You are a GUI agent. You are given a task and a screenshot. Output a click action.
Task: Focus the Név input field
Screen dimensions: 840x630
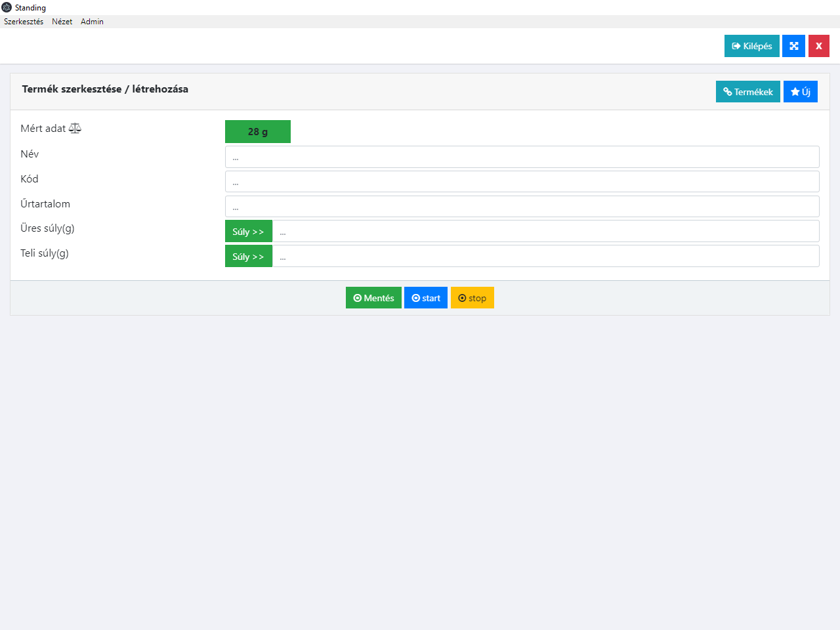pos(522,157)
